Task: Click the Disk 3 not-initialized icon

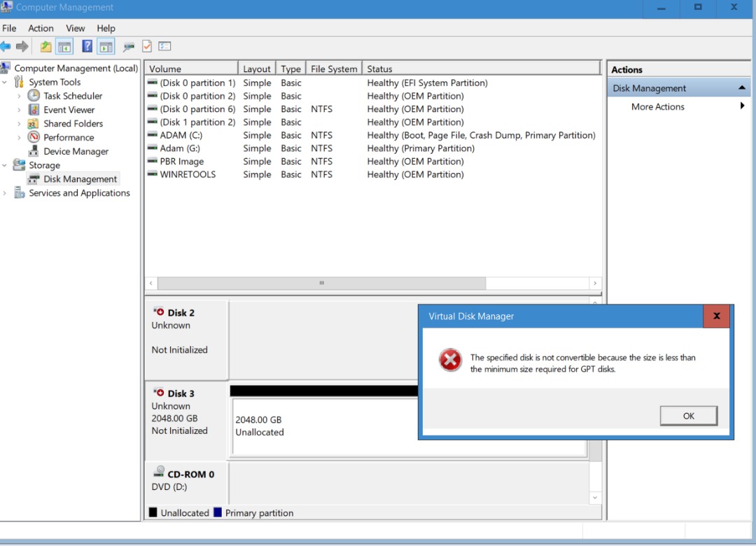Action: 159,393
